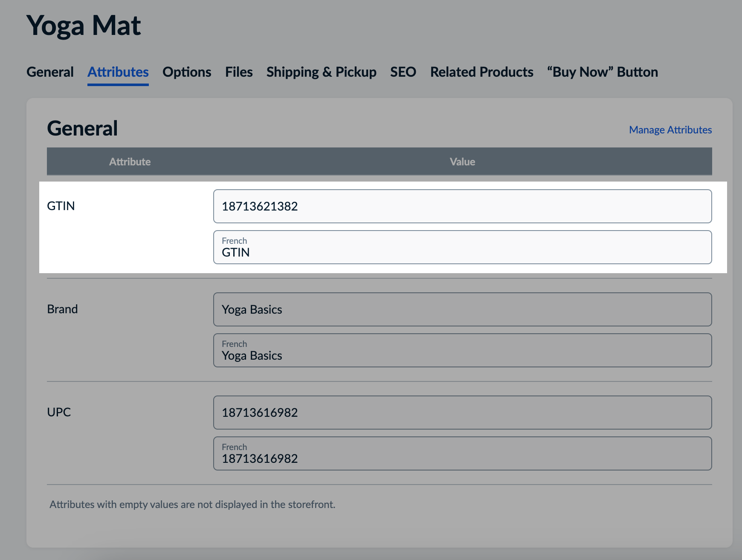Open the Options tab

point(187,72)
